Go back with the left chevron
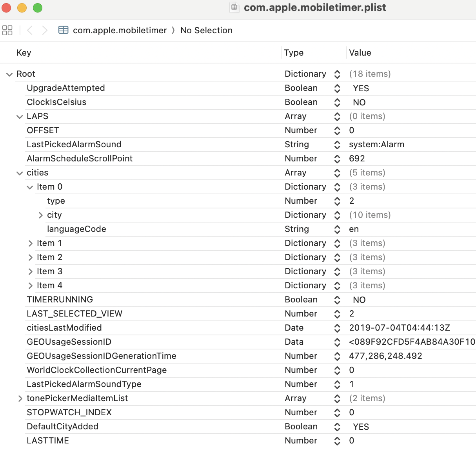This screenshot has width=476, height=456. tap(30, 30)
